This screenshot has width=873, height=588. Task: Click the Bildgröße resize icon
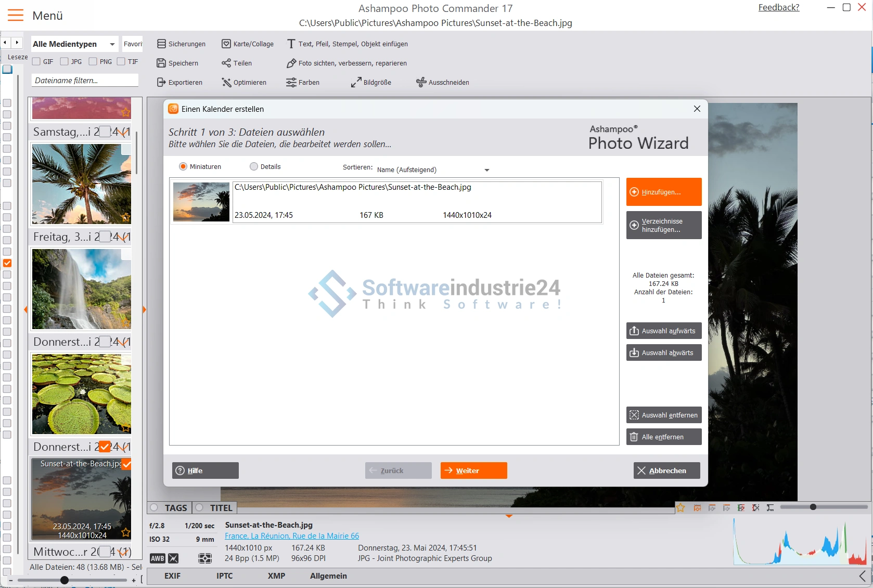356,83
